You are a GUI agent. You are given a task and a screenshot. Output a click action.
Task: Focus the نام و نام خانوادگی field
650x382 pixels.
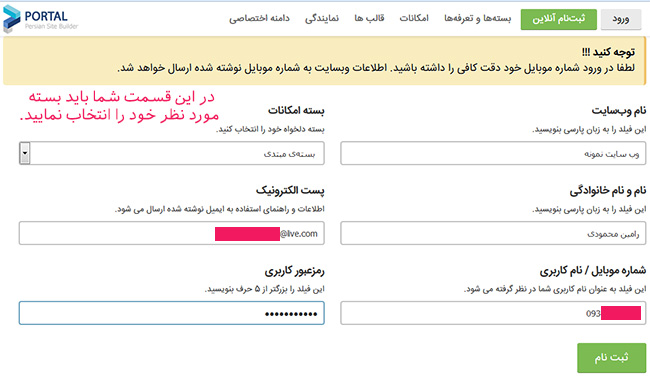[x=493, y=233]
